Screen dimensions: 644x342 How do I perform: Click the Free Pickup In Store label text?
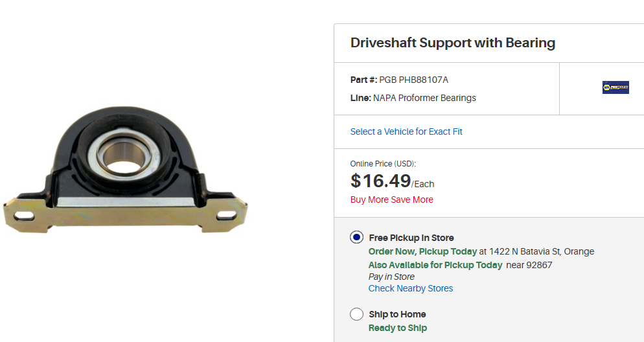tap(411, 238)
